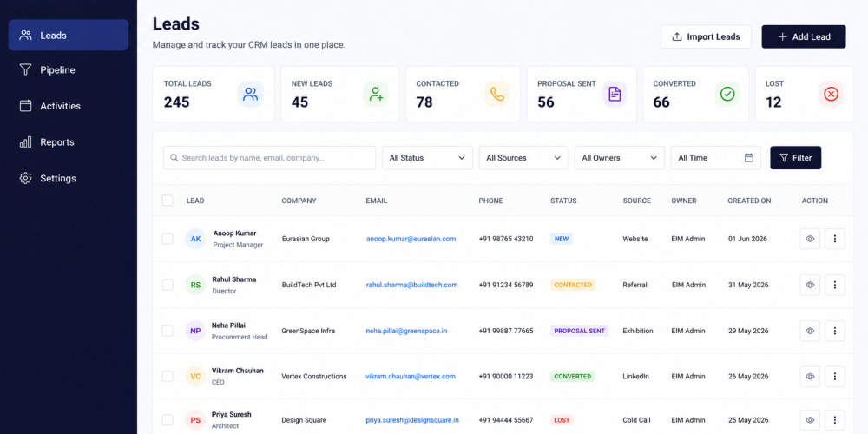
Task: View Rahul Sharma lead with eye icon
Action: pyautogui.click(x=810, y=285)
